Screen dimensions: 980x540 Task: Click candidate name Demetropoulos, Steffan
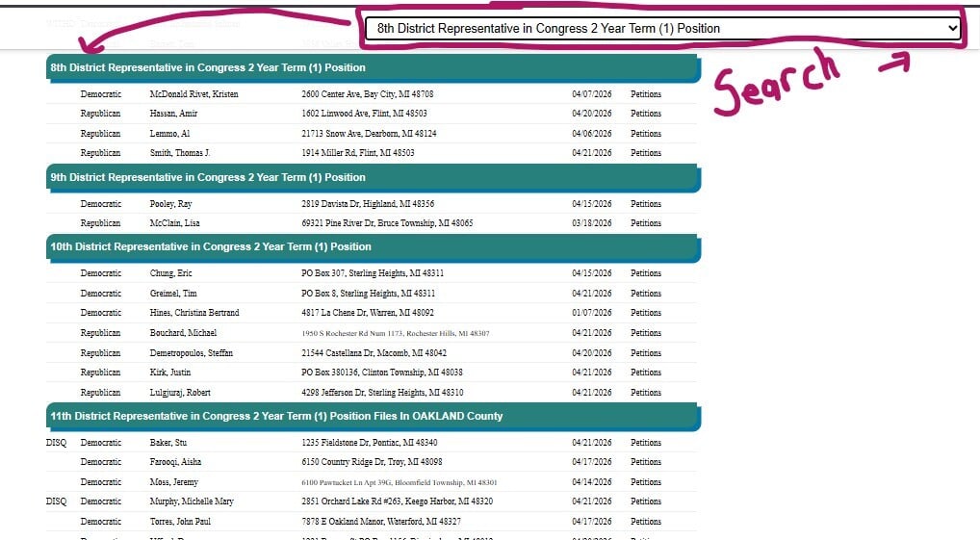pos(192,353)
